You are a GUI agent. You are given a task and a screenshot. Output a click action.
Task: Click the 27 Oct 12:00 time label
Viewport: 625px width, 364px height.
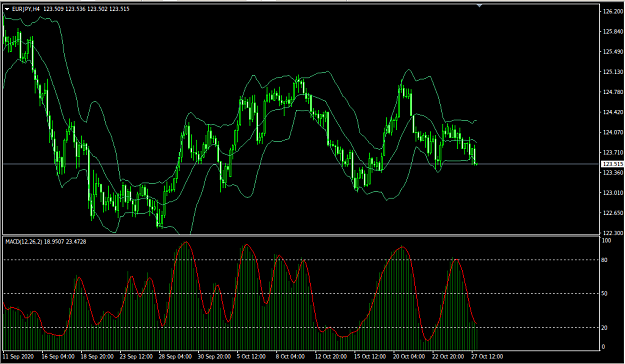coord(487,356)
